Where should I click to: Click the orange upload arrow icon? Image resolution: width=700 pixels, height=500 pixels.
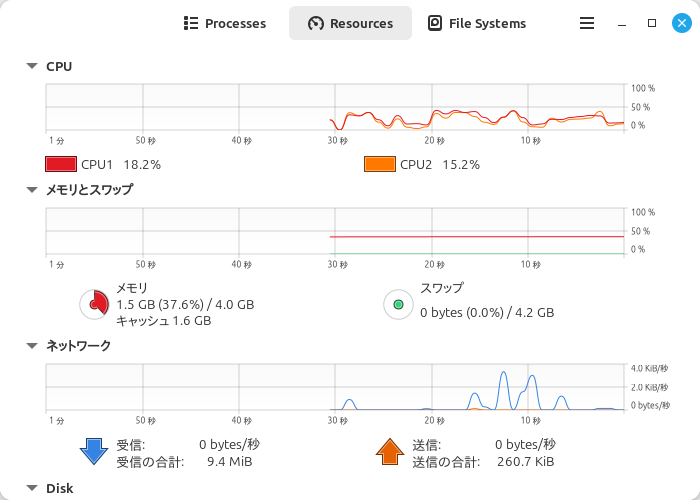(390, 451)
